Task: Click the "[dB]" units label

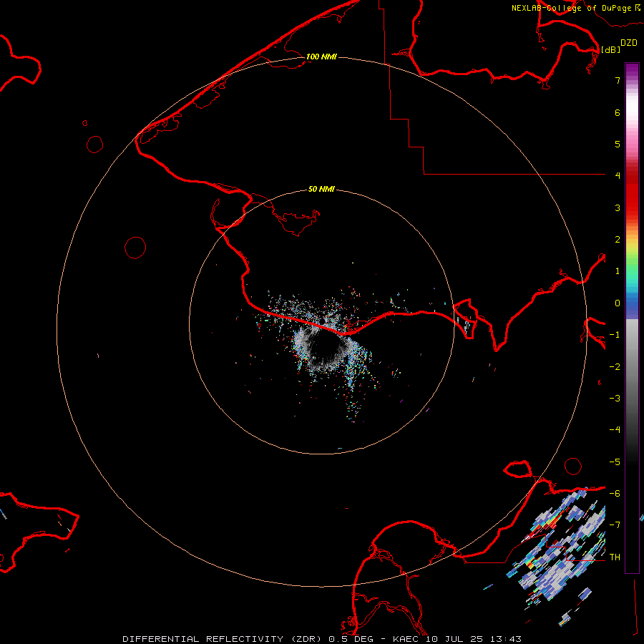Action: (611, 49)
